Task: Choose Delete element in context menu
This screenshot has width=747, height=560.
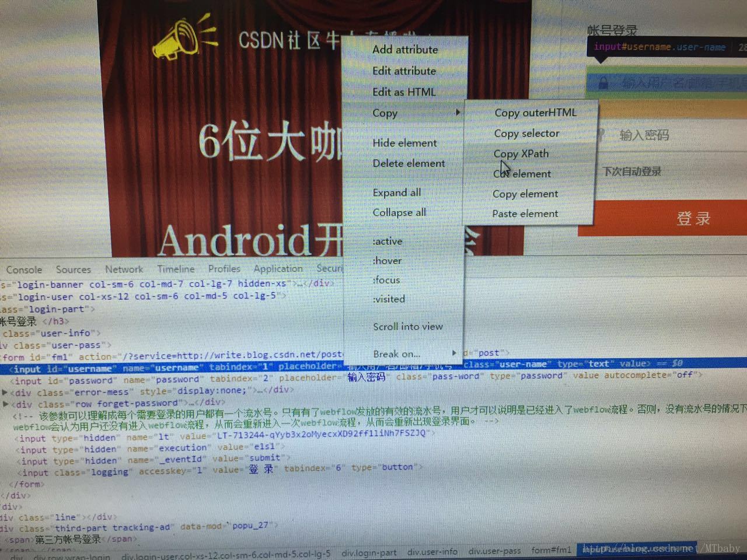Action: [409, 163]
